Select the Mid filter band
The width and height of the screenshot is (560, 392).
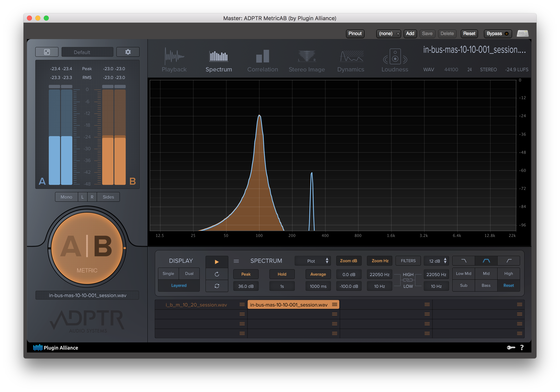tap(486, 274)
